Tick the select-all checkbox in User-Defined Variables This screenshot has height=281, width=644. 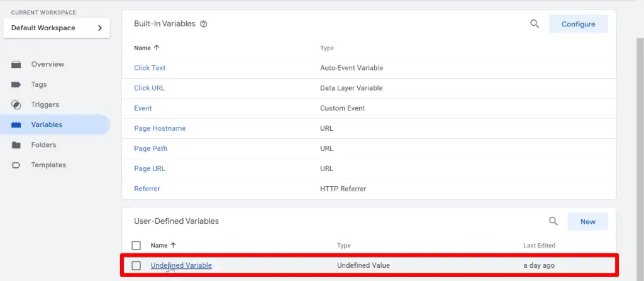[136, 246]
